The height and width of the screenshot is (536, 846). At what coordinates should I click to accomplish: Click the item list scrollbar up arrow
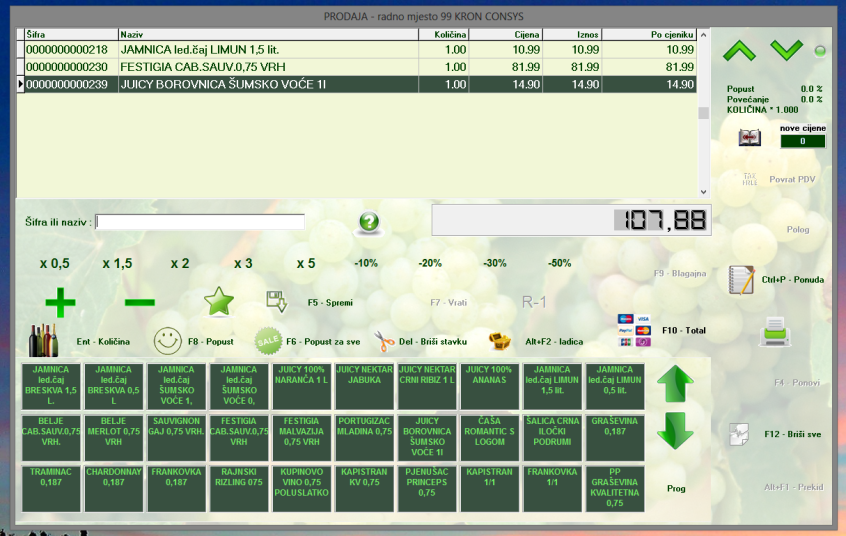[x=703, y=35]
